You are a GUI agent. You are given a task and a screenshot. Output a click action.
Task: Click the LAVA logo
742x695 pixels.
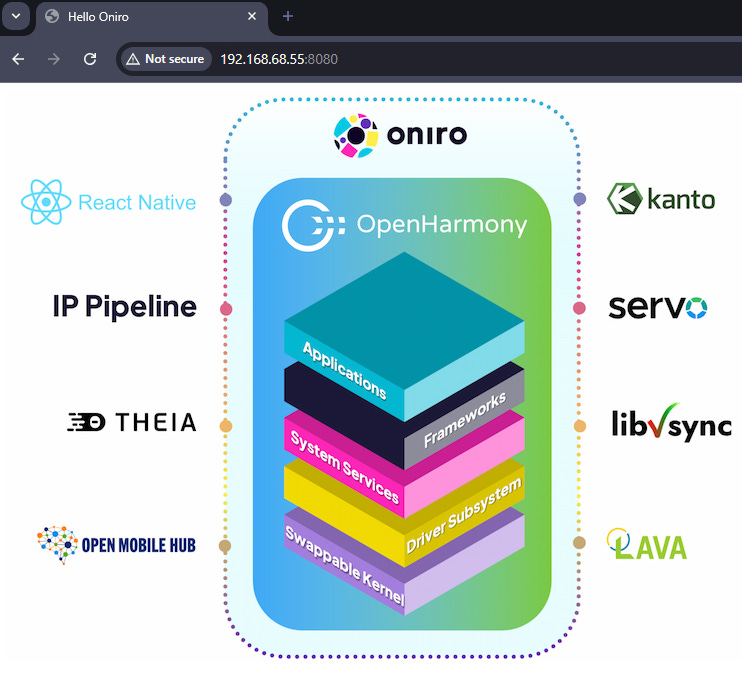point(646,544)
